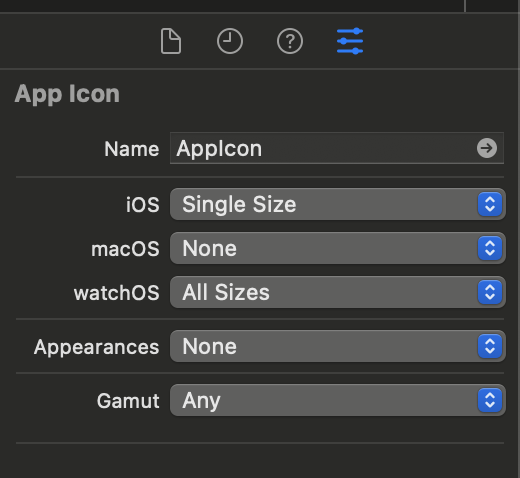The image size is (520, 478).
Task: Open the File inspector document icon
Action: click(171, 41)
